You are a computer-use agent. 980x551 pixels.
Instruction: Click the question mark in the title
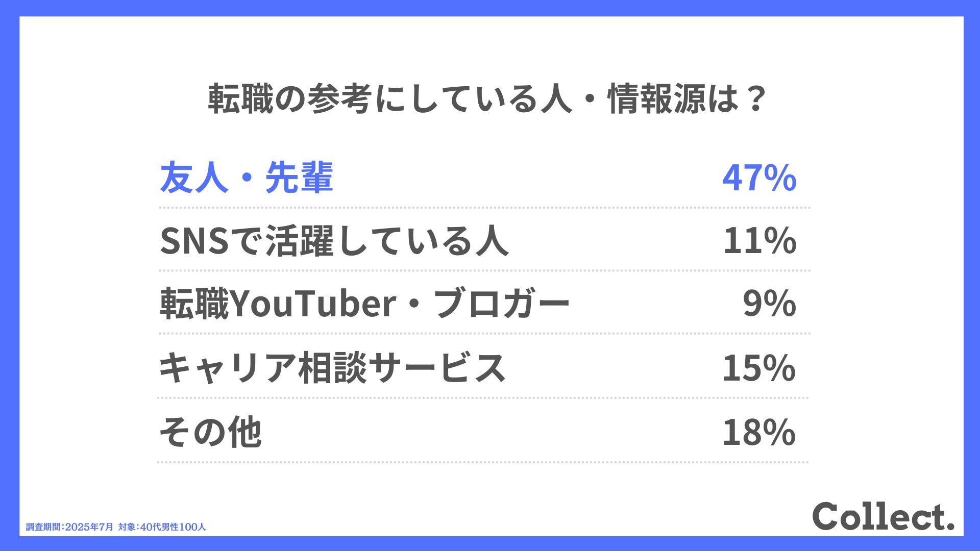pyautogui.click(x=755, y=98)
